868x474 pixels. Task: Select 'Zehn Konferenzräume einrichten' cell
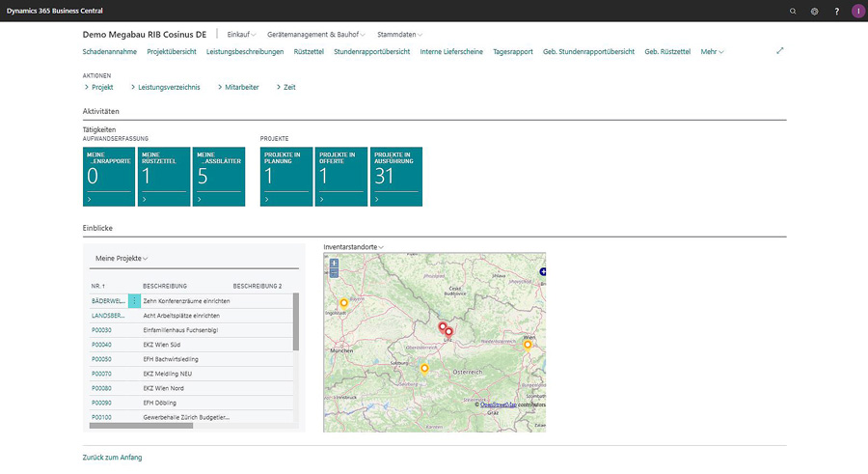point(186,301)
